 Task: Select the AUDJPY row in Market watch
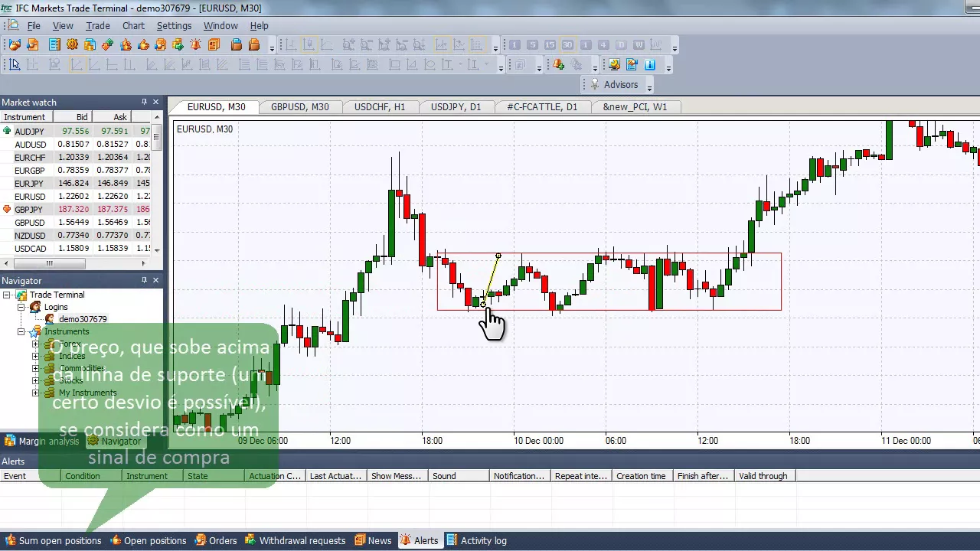(77, 131)
